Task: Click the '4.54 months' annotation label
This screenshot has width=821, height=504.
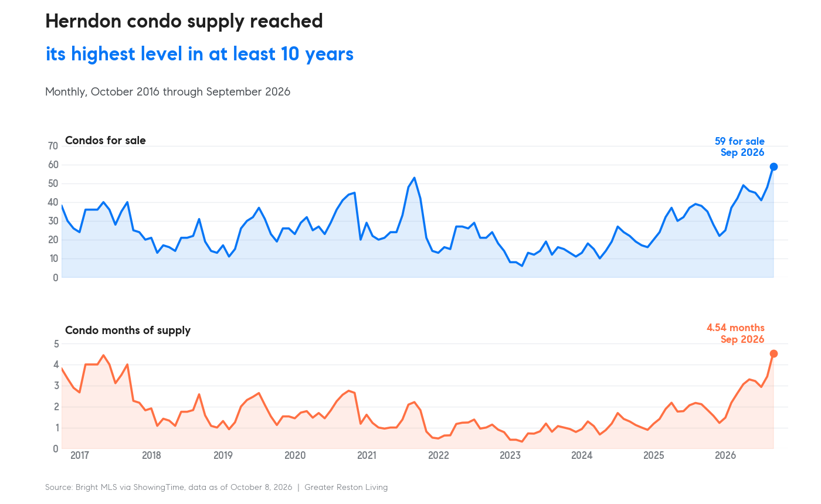Action: click(735, 328)
